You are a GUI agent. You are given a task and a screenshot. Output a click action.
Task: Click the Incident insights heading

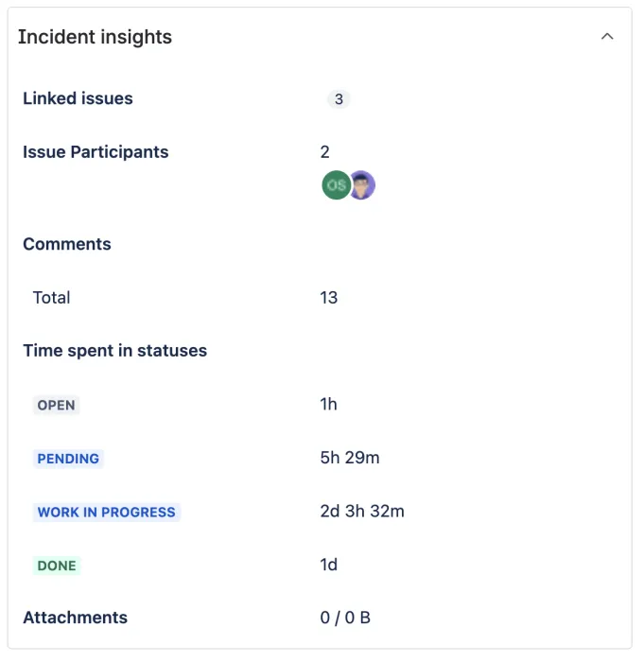[x=95, y=37]
